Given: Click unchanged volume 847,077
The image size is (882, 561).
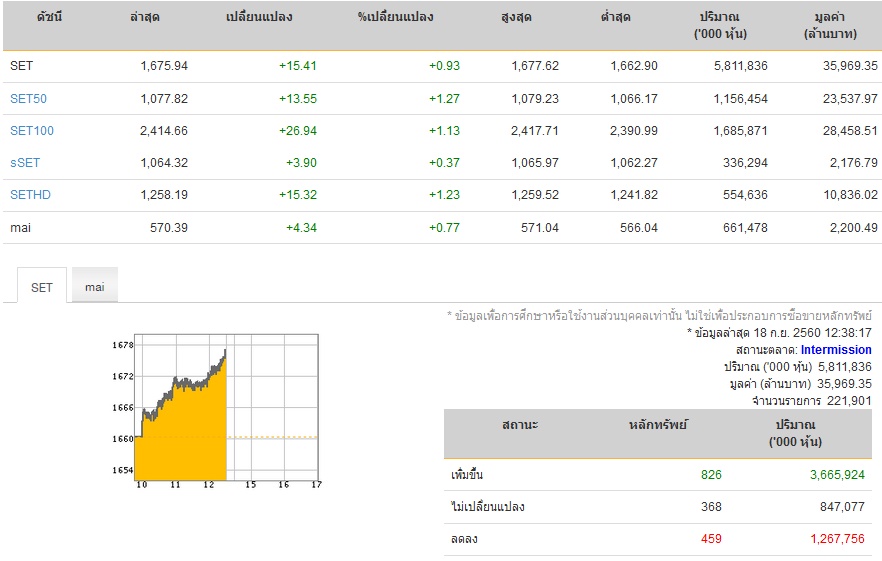Looking at the screenshot, I should click(842, 506).
